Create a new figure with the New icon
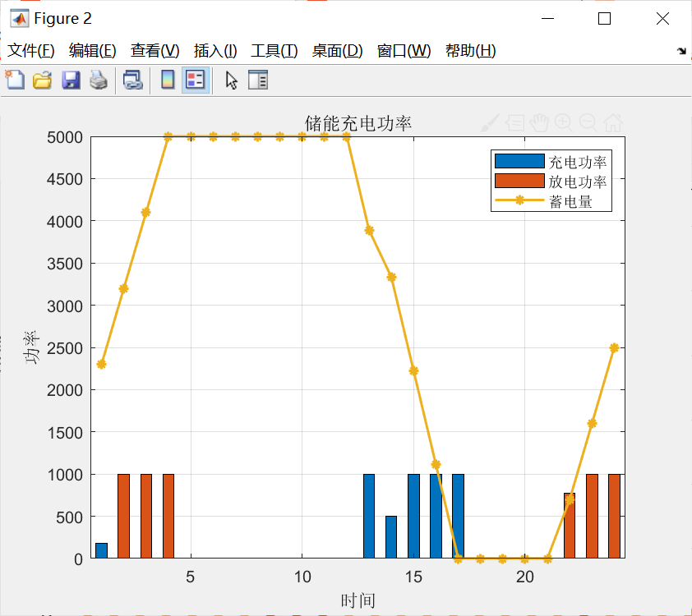The image size is (692, 616). pyautogui.click(x=15, y=80)
